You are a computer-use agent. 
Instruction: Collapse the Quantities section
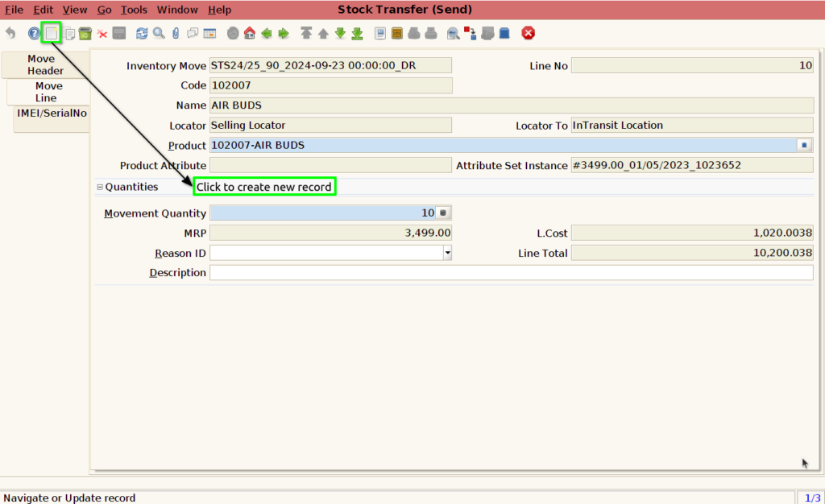coord(99,187)
